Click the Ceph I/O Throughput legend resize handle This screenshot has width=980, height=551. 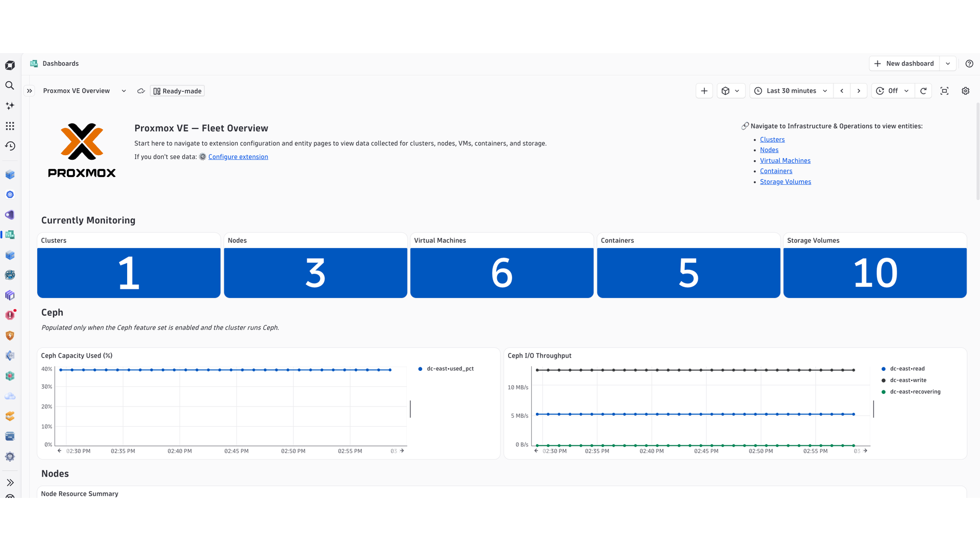pyautogui.click(x=873, y=409)
